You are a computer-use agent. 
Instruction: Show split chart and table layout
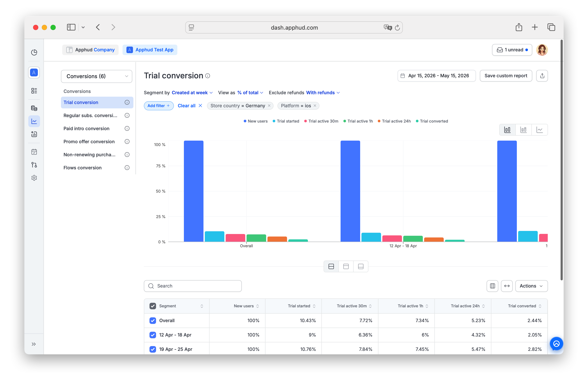(331, 266)
